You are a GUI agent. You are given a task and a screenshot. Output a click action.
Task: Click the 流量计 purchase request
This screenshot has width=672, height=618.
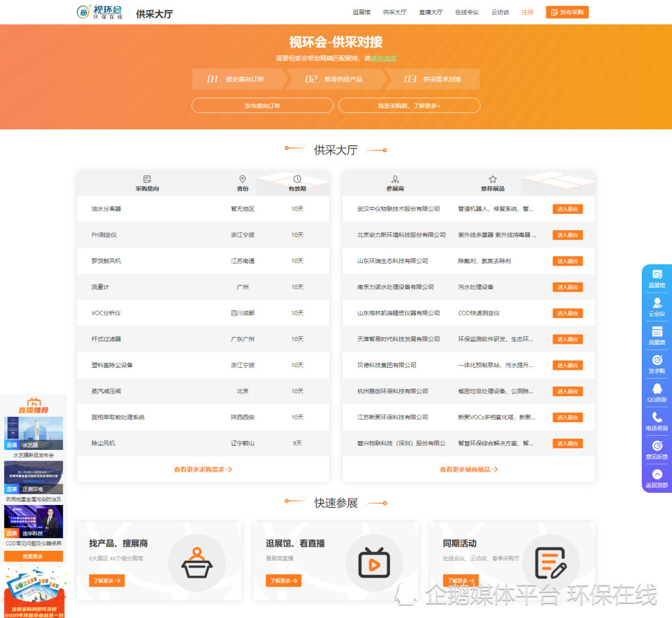[203, 287]
